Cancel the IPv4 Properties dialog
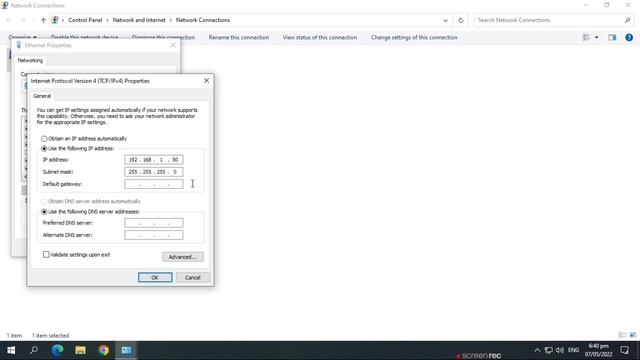640x360 pixels. pos(193,278)
